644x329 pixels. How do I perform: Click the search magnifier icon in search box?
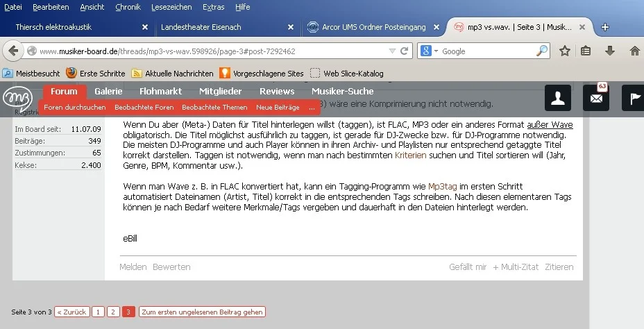(x=542, y=51)
